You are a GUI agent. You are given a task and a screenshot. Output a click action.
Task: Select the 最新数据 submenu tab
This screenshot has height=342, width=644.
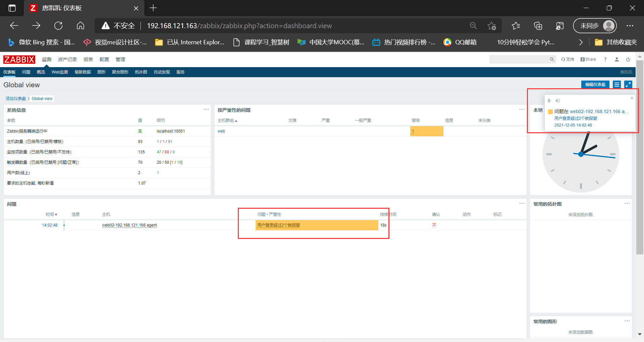coord(83,72)
